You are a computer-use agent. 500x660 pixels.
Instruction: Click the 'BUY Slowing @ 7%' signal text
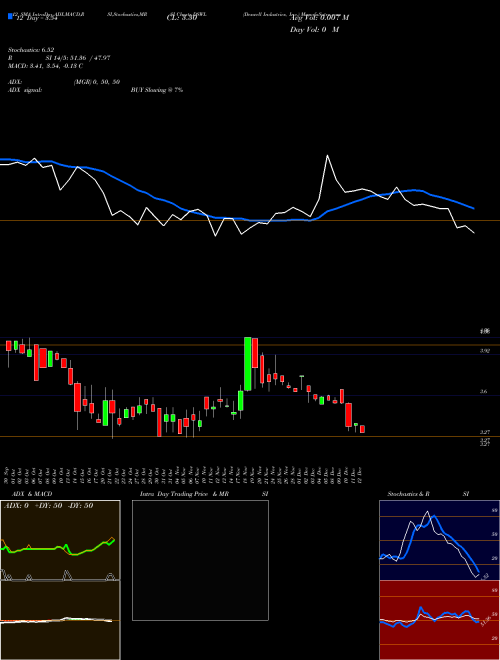[157, 90]
